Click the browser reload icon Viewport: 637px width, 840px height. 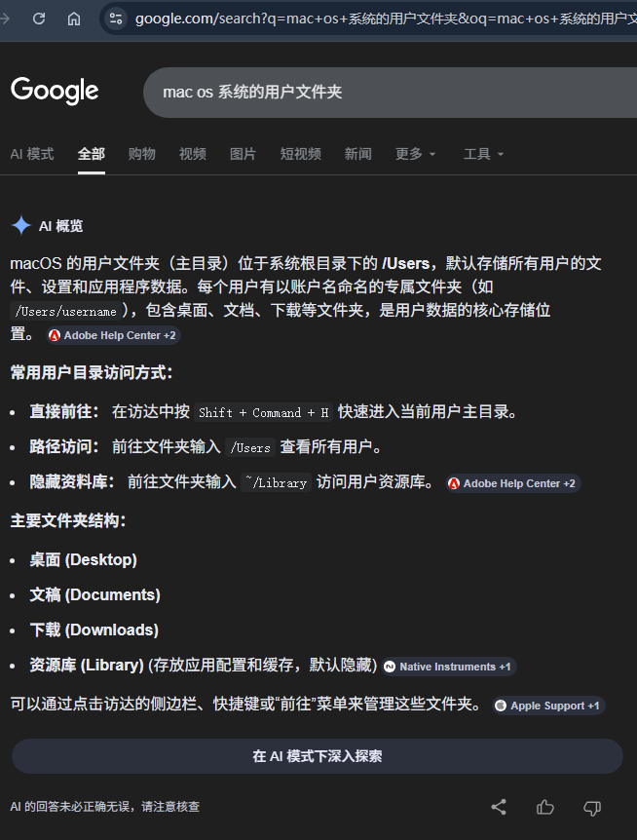[x=39, y=19]
